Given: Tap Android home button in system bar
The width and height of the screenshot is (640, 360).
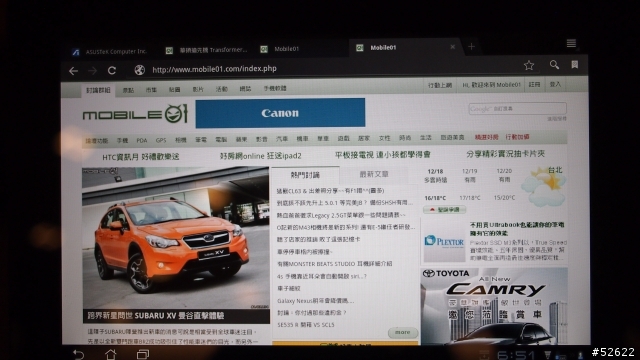Looking at the screenshot, I should 111,354.
